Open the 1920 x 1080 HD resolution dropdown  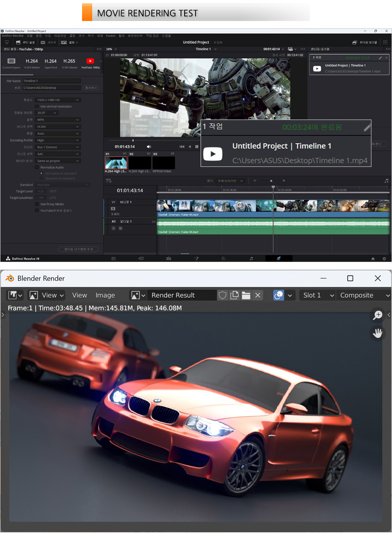pos(58,100)
